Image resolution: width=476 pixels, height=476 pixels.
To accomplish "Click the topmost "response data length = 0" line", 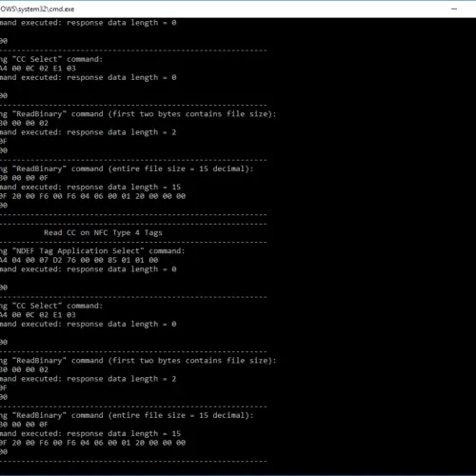I will pos(88,23).
